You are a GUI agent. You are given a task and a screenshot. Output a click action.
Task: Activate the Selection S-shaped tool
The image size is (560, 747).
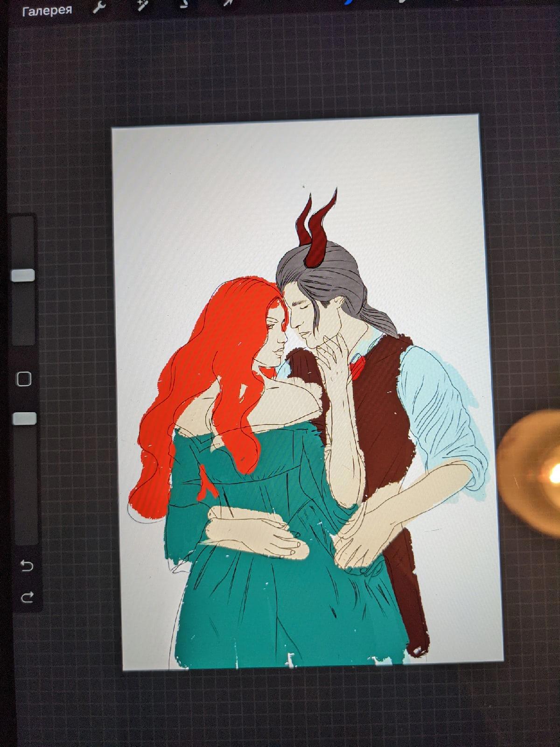[x=183, y=4]
